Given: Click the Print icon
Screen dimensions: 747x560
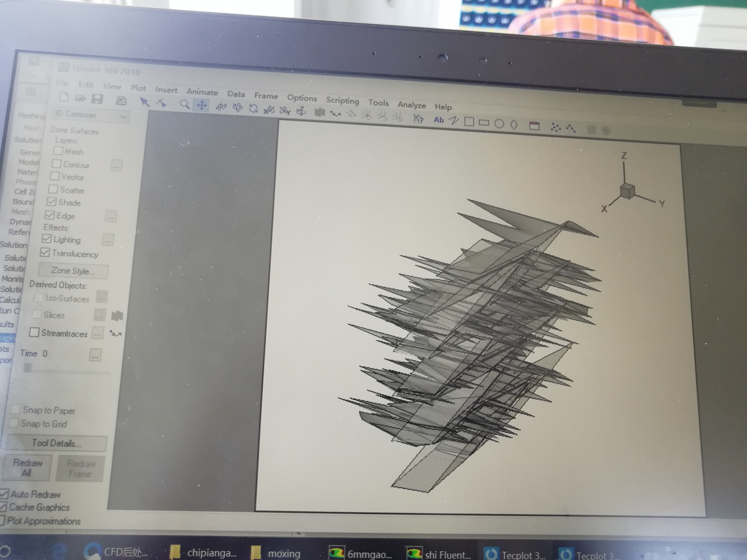Looking at the screenshot, I should 121,100.
